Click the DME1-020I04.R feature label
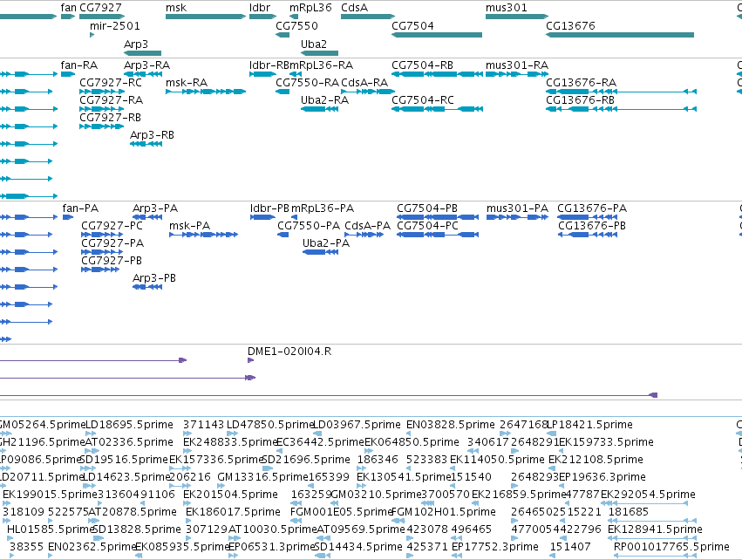This screenshot has width=742, height=560. point(289,352)
